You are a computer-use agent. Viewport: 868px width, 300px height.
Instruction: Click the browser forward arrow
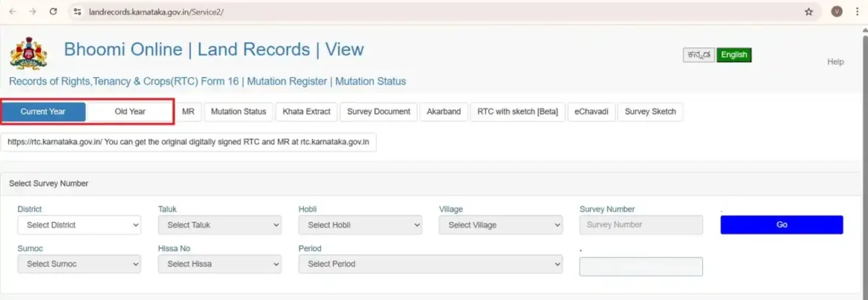click(x=33, y=12)
